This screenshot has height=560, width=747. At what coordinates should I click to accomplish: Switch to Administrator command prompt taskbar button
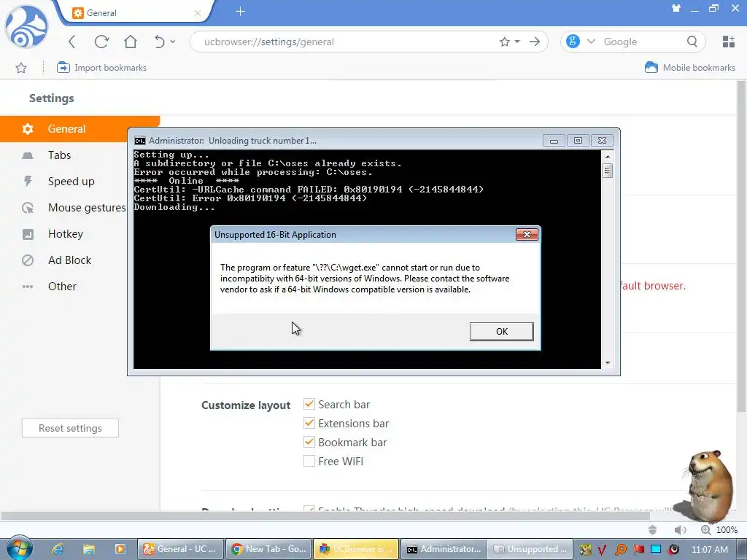click(x=444, y=549)
